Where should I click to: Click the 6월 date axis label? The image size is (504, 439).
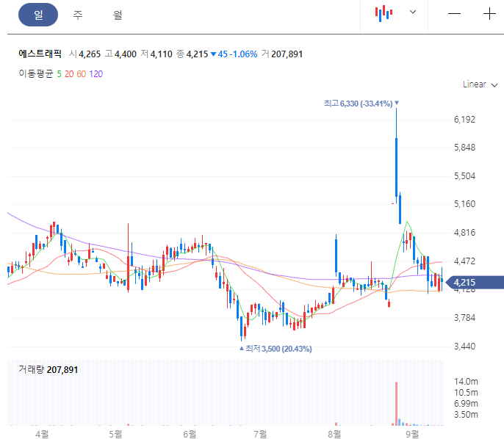190,434
